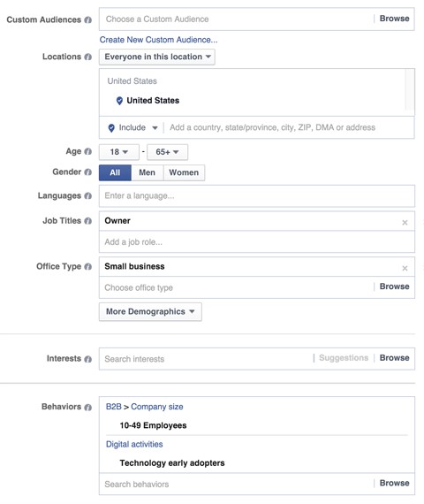The width and height of the screenshot is (424, 504).
Task: Click the Gender info icon
Action: (88, 172)
